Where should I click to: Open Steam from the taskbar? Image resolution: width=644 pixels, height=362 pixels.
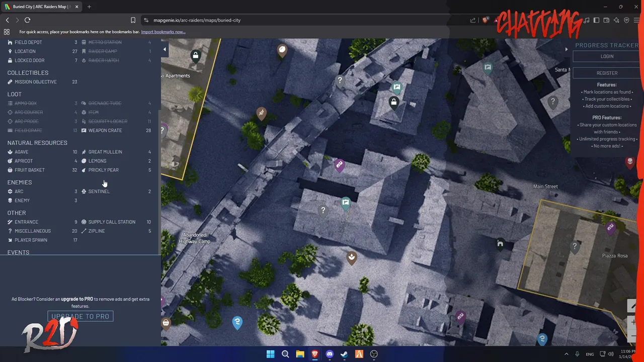point(344,354)
